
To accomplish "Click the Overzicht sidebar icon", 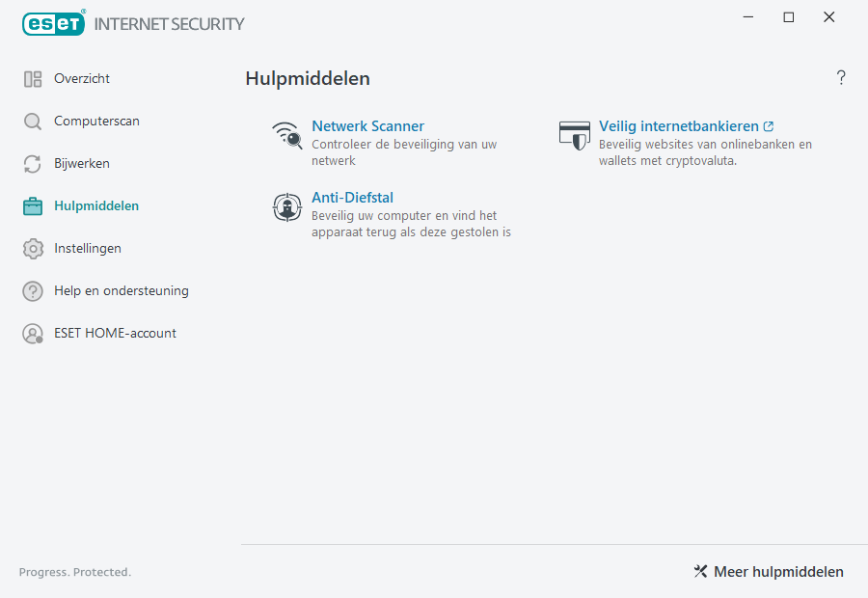I will pyautogui.click(x=32, y=78).
